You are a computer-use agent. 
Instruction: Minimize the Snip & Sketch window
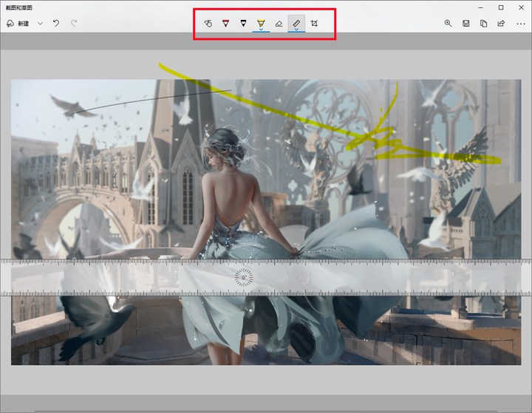click(x=480, y=7)
